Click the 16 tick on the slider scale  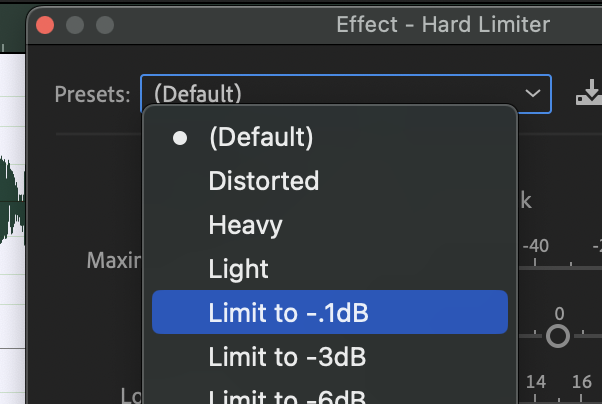pyautogui.click(x=581, y=381)
